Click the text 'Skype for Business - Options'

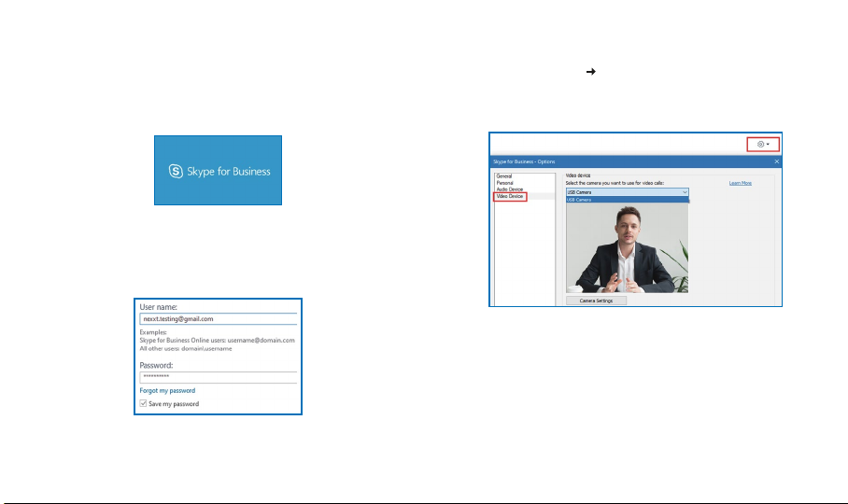(524, 161)
